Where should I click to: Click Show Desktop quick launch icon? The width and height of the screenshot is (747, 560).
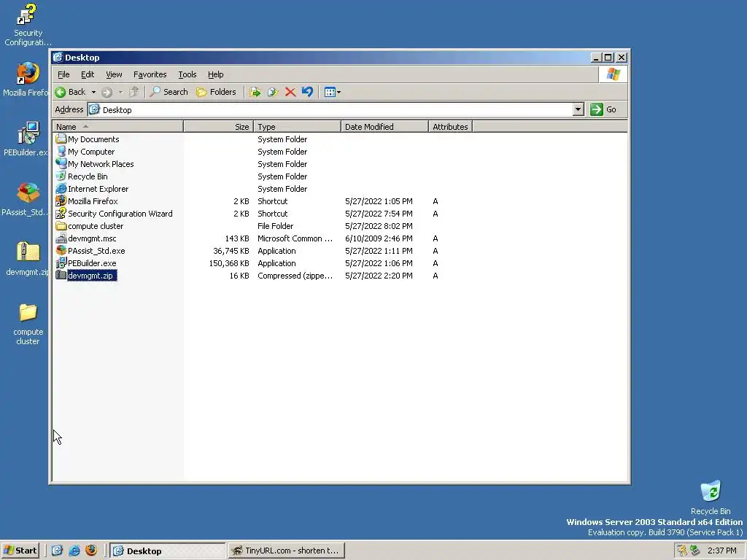point(57,551)
